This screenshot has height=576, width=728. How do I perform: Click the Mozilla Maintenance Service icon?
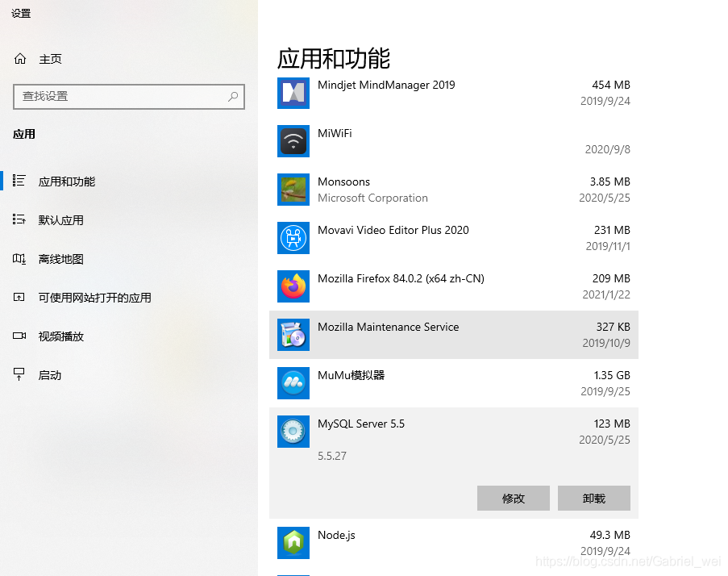point(293,335)
